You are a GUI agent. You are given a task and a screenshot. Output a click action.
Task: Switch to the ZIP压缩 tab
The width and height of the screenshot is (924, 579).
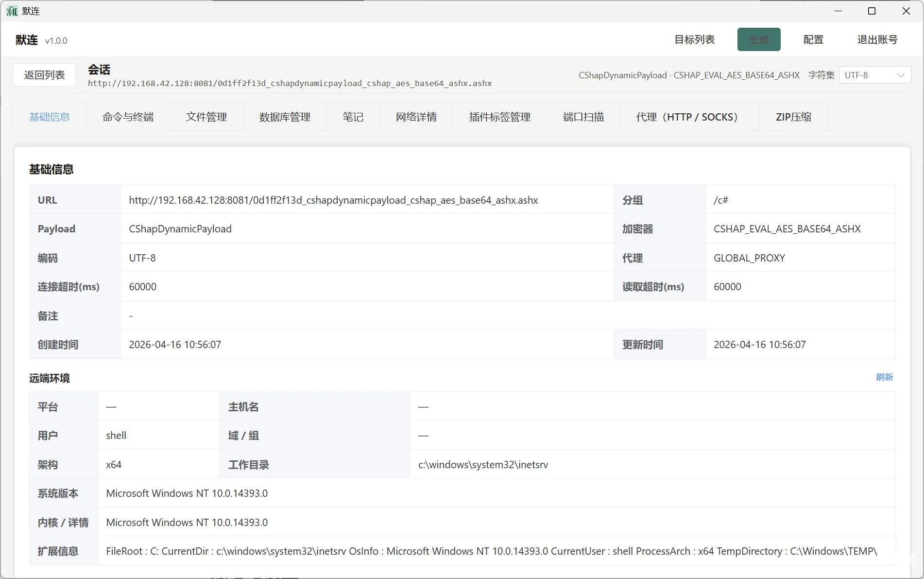[793, 117]
